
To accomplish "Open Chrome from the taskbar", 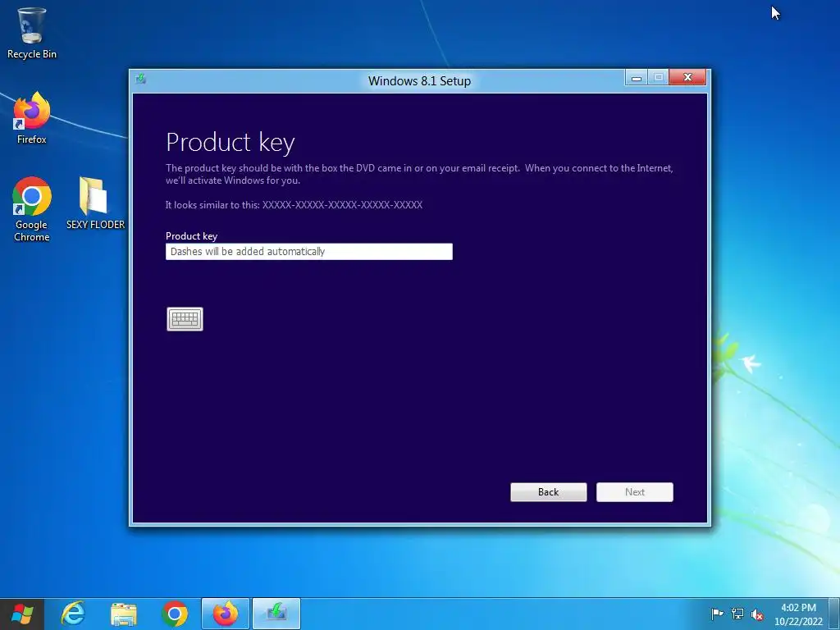I will [x=175, y=614].
